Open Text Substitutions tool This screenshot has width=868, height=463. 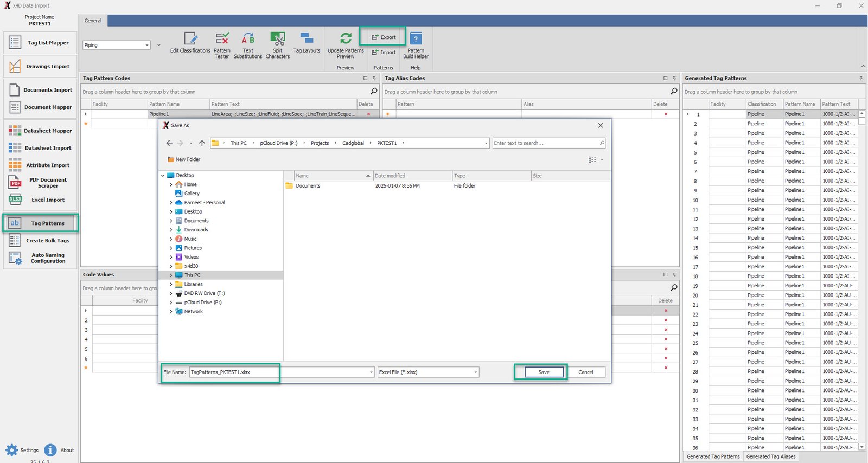248,44
